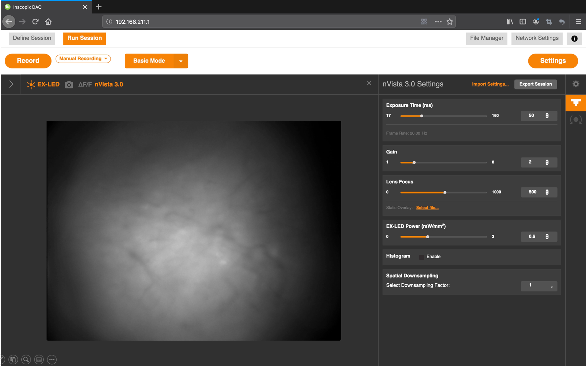Click the zoom magnifier icon below image
The height and width of the screenshot is (366, 588).
[26, 360]
